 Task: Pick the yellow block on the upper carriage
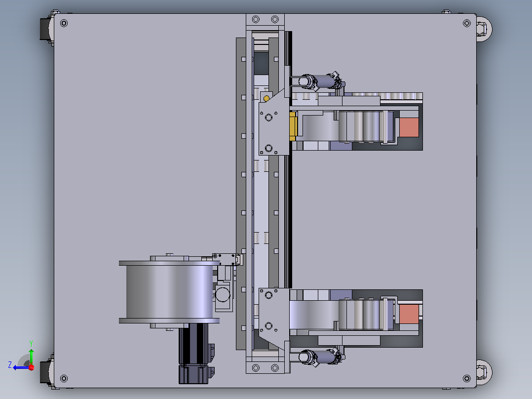(293, 126)
